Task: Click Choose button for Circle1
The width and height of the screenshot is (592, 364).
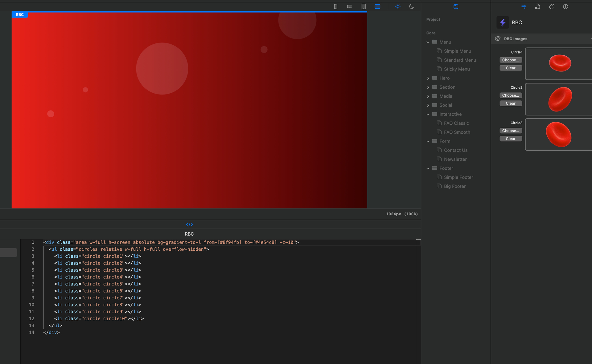Action: click(x=511, y=60)
